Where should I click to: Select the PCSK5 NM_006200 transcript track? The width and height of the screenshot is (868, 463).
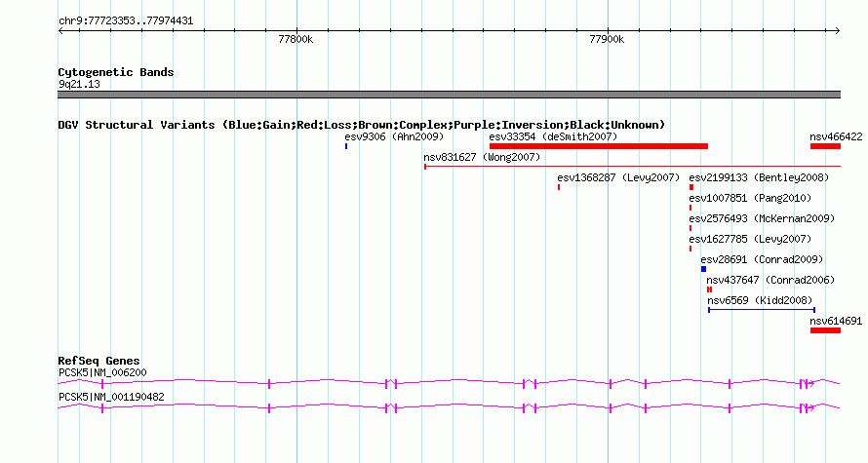(449, 383)
